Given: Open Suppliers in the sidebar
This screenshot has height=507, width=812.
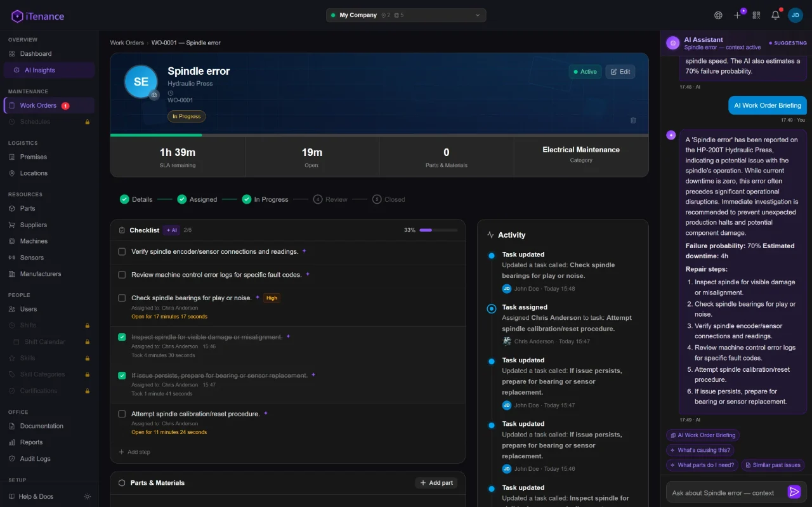Looking at the screenshot, I should pyautogui.click(x=49, y=225).
